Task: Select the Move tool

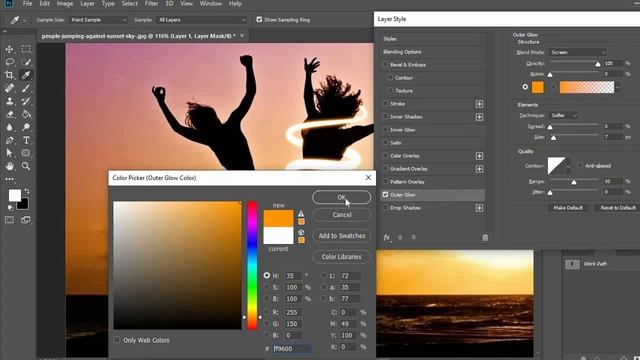Action: tap(9, 49)
